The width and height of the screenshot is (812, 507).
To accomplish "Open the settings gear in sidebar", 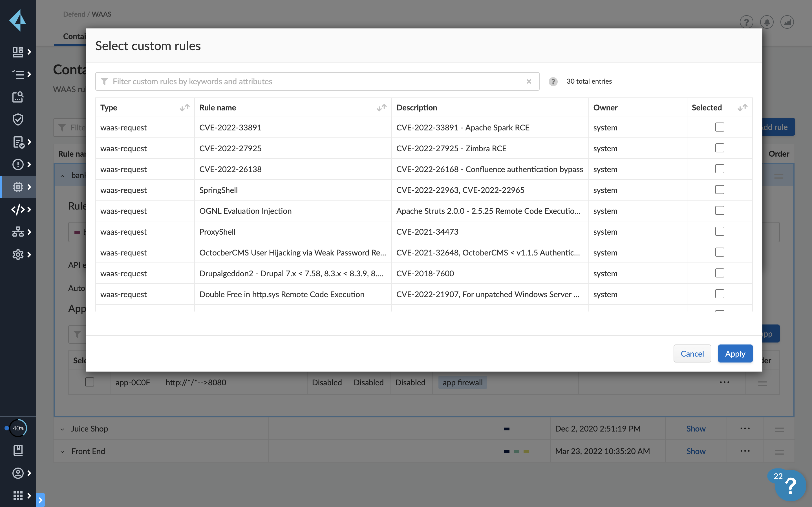I will click(x=18, y=255).
